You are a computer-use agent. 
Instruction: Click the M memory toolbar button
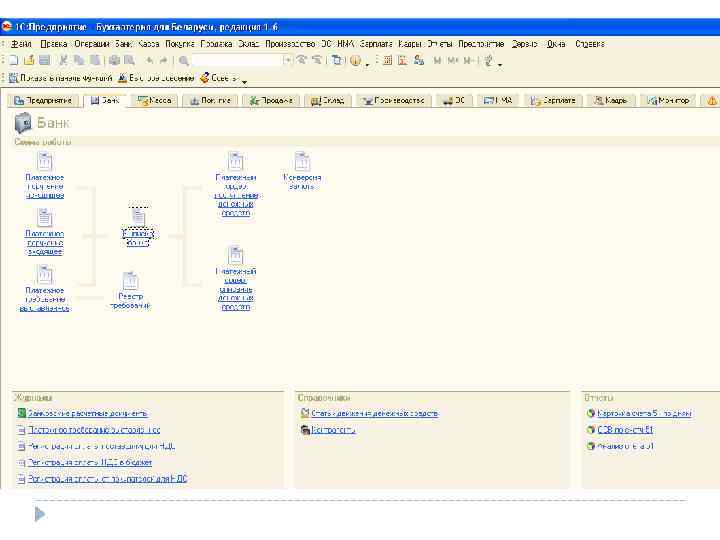(x=437, y=60)
